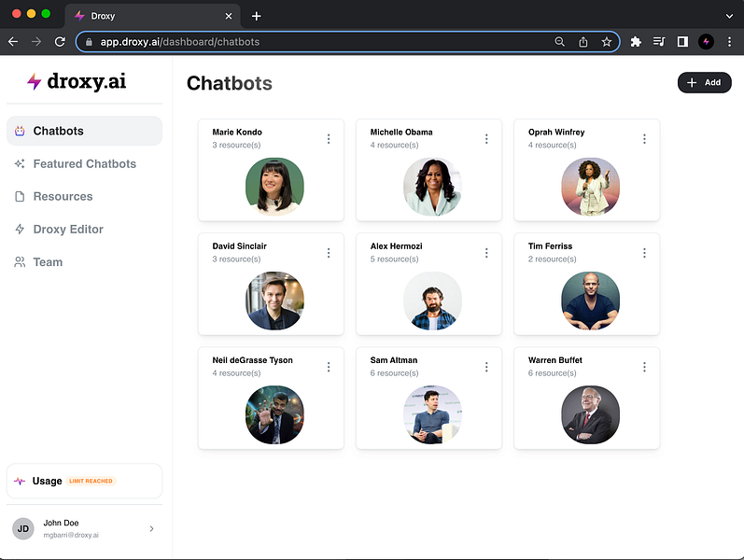Open options menu for Sam Altman chatbot

click(486, 367)
